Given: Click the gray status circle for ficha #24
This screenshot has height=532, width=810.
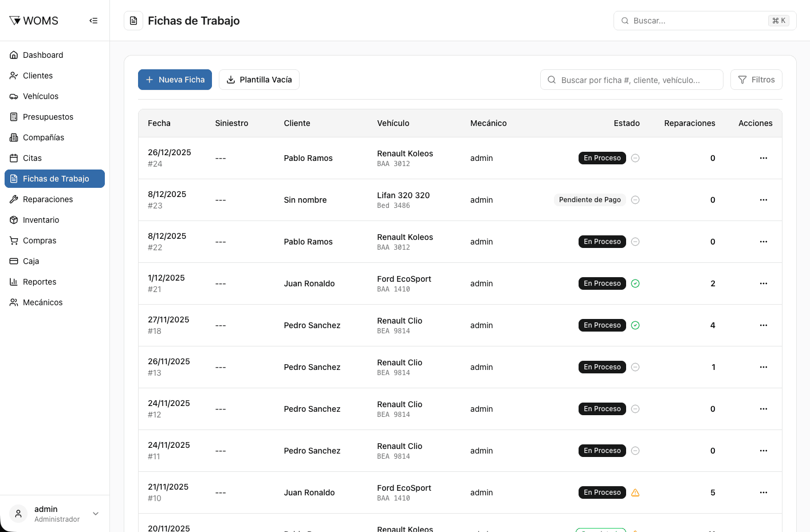Looking at the screenshot, I should tap(635, 158).
